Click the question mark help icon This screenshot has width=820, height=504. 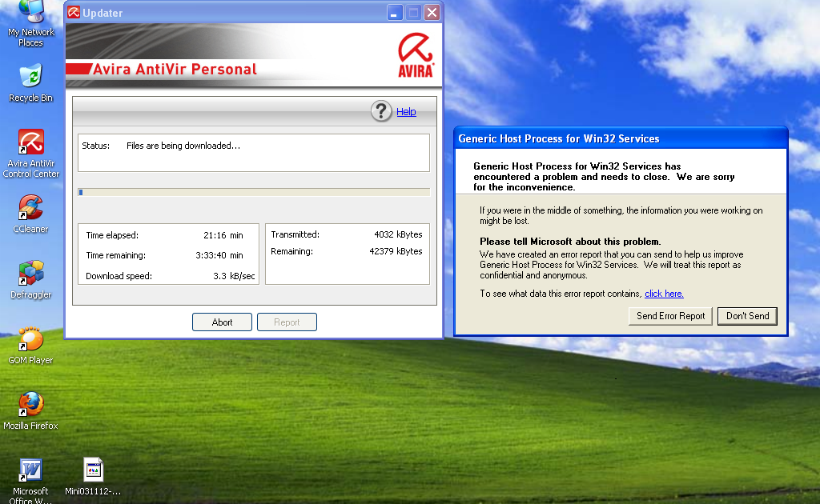[x=381, y=111]
